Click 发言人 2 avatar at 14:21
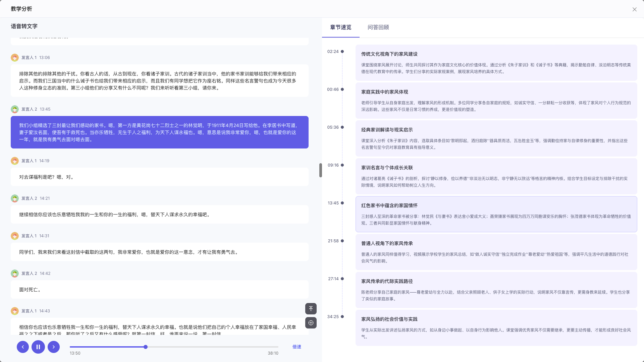644x362 pixels. [15, 198]
